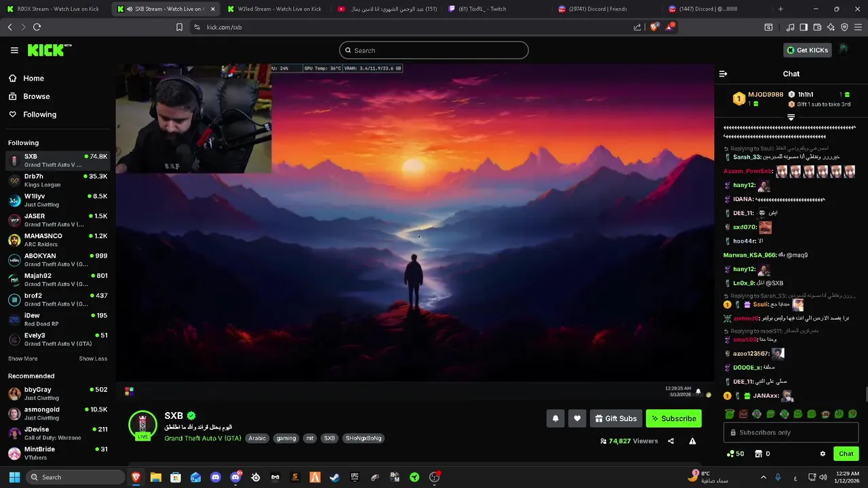Open Windows Start menu
868x488 pixels.
coord(14,477)
